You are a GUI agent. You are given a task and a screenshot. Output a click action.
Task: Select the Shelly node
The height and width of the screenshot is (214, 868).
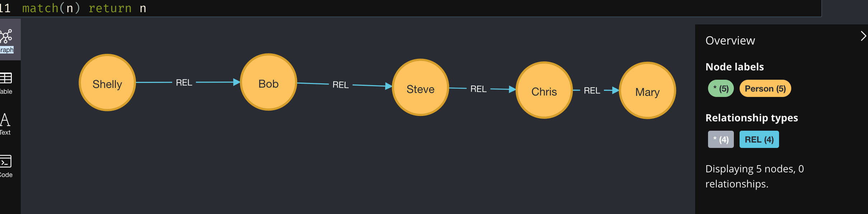pyautogui.click(x=107, y=83)
